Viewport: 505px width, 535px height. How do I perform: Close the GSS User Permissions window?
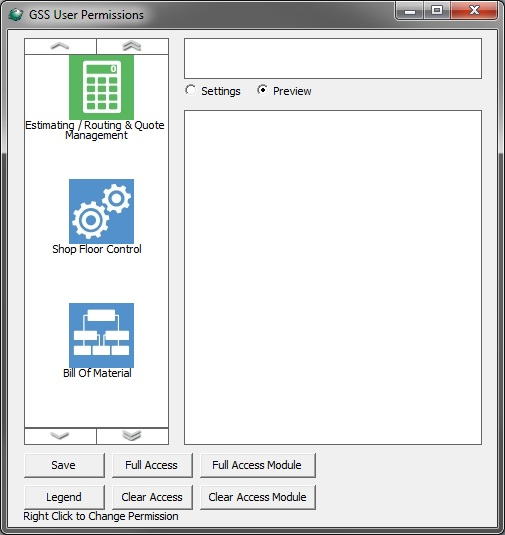tap(474, 11)
